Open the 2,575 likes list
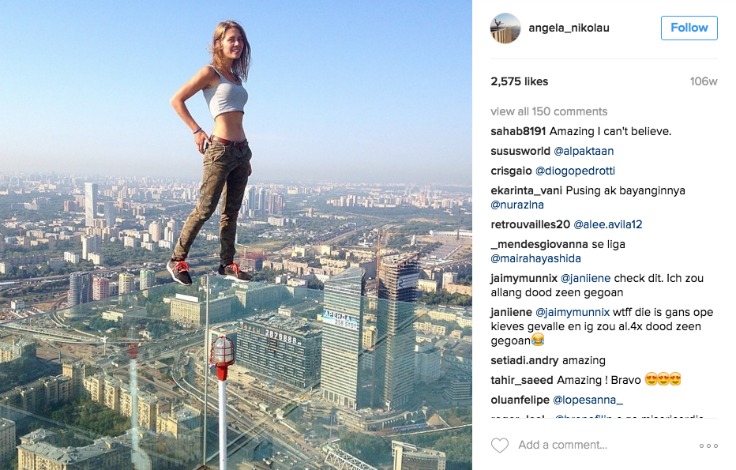Viewport: 736px width, 470px height. [519, 81]
